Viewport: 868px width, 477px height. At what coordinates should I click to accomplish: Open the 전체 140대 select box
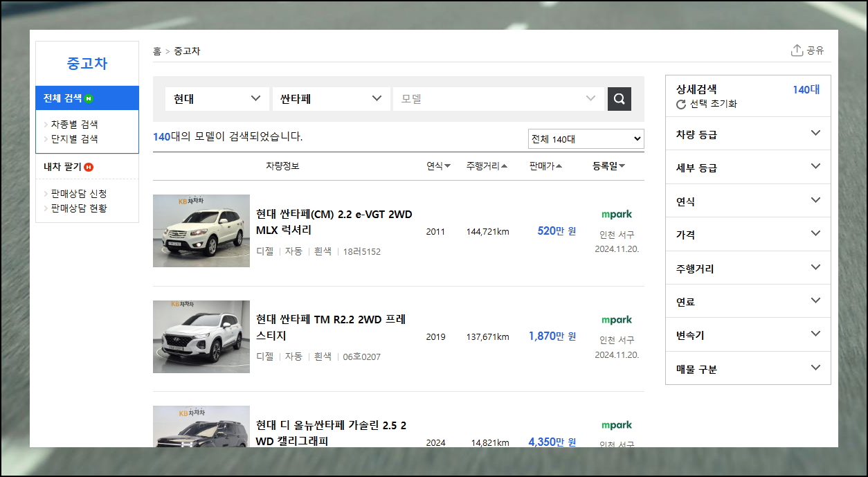pyautogui.click(x=586, y=139)
